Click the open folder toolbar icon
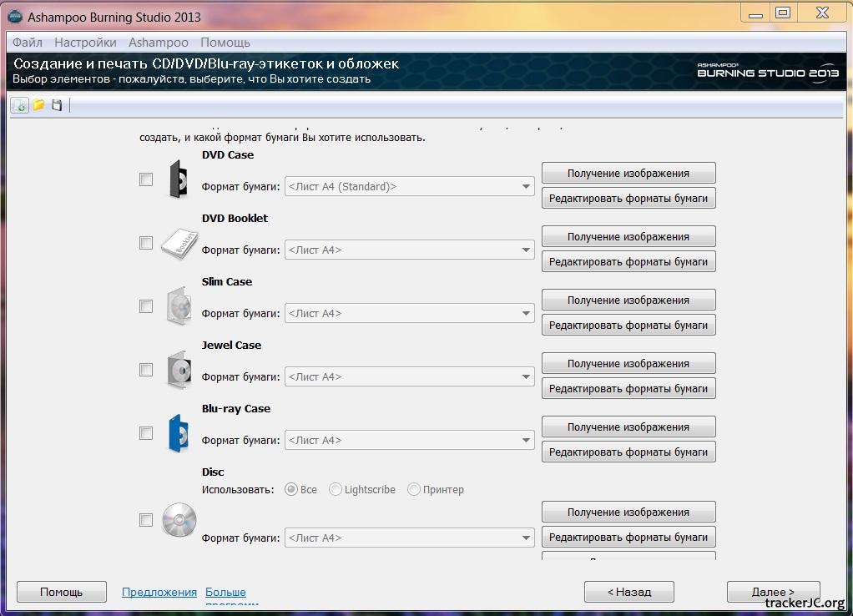853x616 pixels. click(x=38, y=105)
